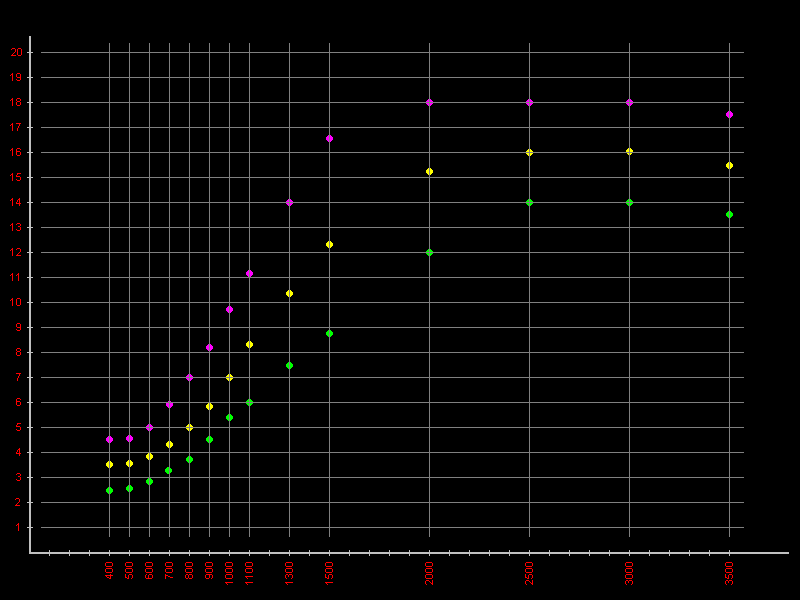This screenshot has height=600, width=800.
Task: Select the green point at x=1500
Action: pos(329,333)
